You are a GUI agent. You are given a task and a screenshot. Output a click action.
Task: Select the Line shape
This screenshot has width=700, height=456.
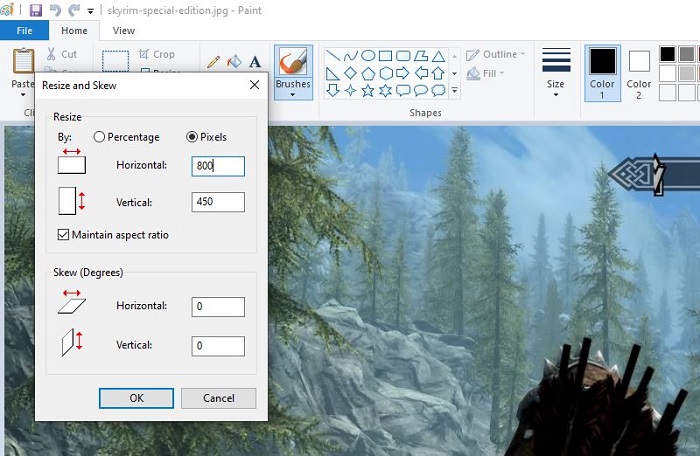(x=333, y=55)
